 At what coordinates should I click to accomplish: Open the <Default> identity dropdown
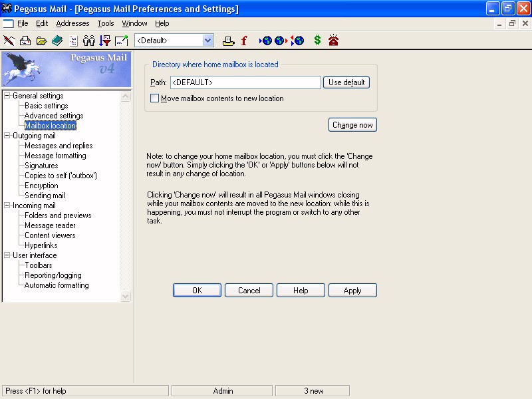pos(208,41)
